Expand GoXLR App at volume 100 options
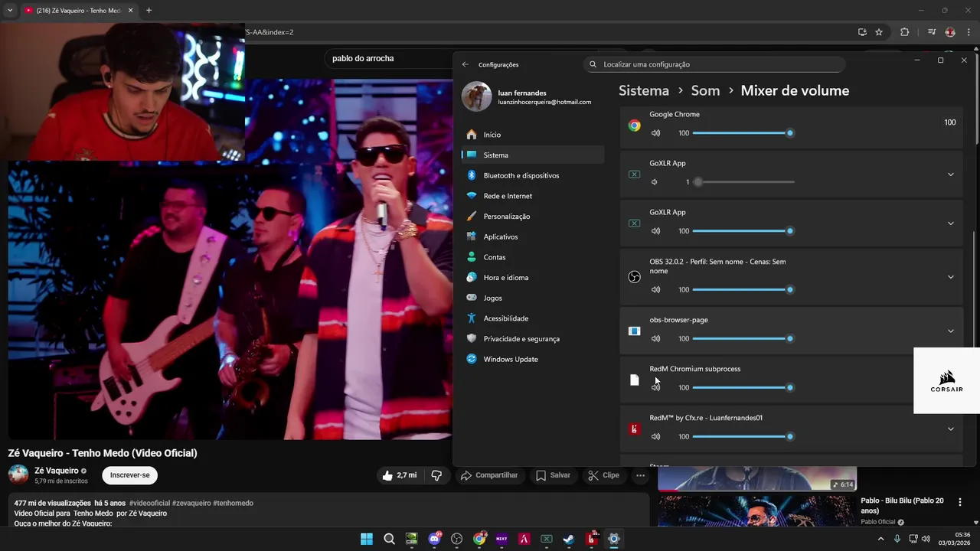Image resolution: width=980 pixels, height=551 pixels. tap(950, 223)
